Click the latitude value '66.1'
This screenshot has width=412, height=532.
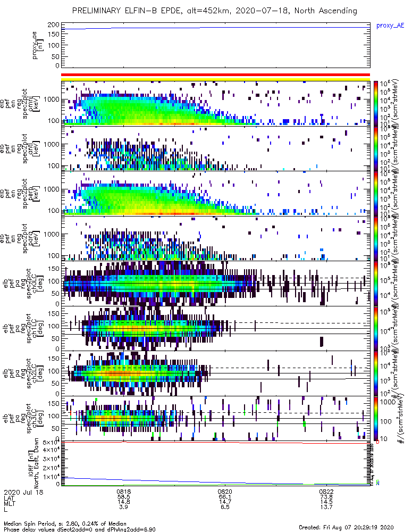pyautogui.click(x=225, y=497)
